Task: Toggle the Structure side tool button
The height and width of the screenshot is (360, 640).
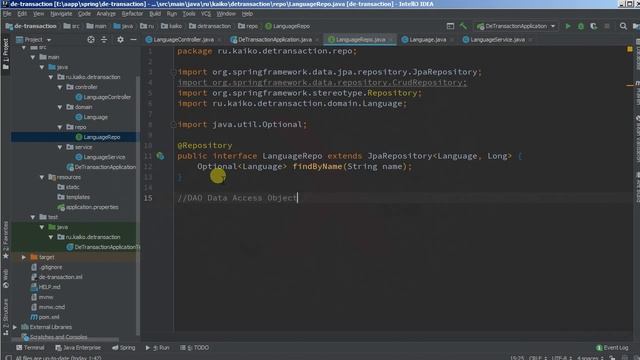Action: click(x=5, y=317)
